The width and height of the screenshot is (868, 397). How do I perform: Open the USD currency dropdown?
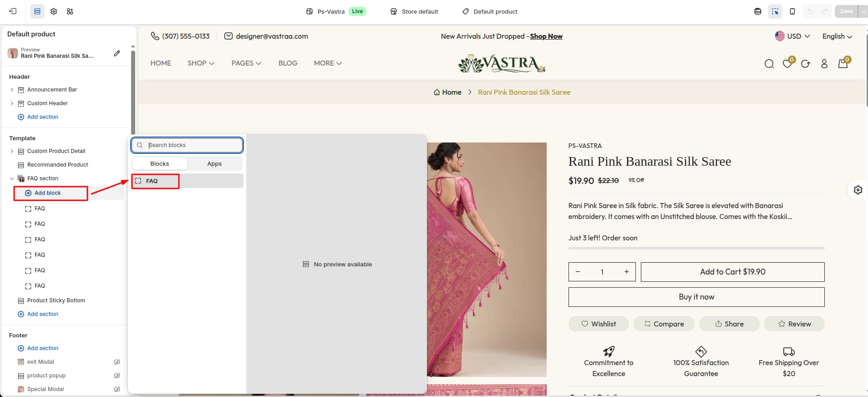point(792,36)
